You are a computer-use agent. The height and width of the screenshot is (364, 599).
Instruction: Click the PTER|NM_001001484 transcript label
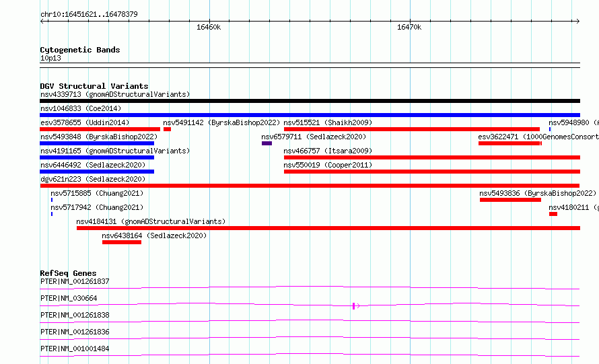[75, 349]
